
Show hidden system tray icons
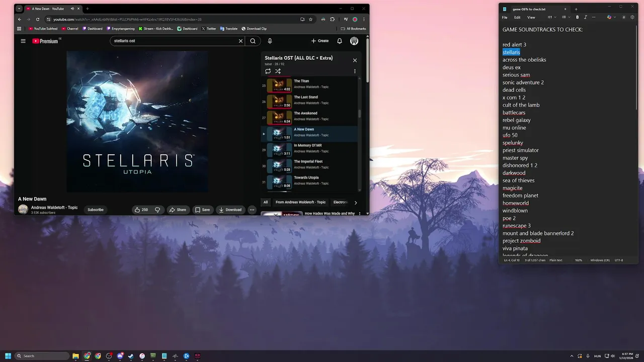[x=572, y=356]
